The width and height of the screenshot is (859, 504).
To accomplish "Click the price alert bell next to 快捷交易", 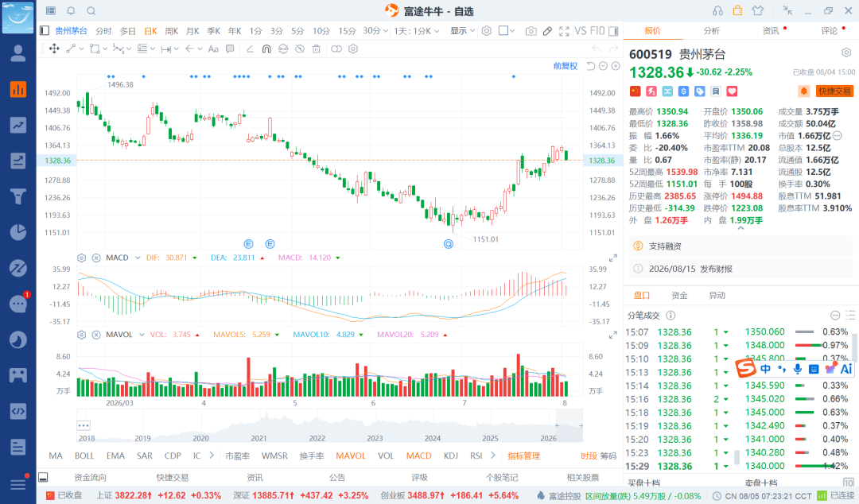I will coord(803,91).
